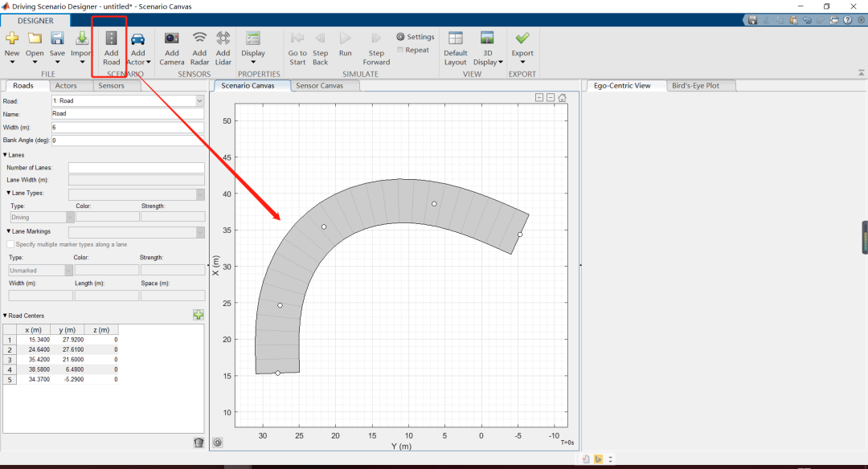Screen dimensions: 868x469
Task: Click the Add Camera sensor icon
Action: point(172,39)
